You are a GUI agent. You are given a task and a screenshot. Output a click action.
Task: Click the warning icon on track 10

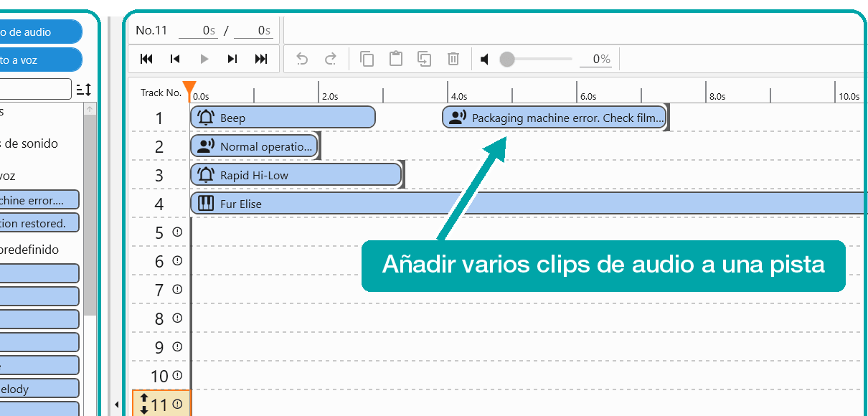177,375
